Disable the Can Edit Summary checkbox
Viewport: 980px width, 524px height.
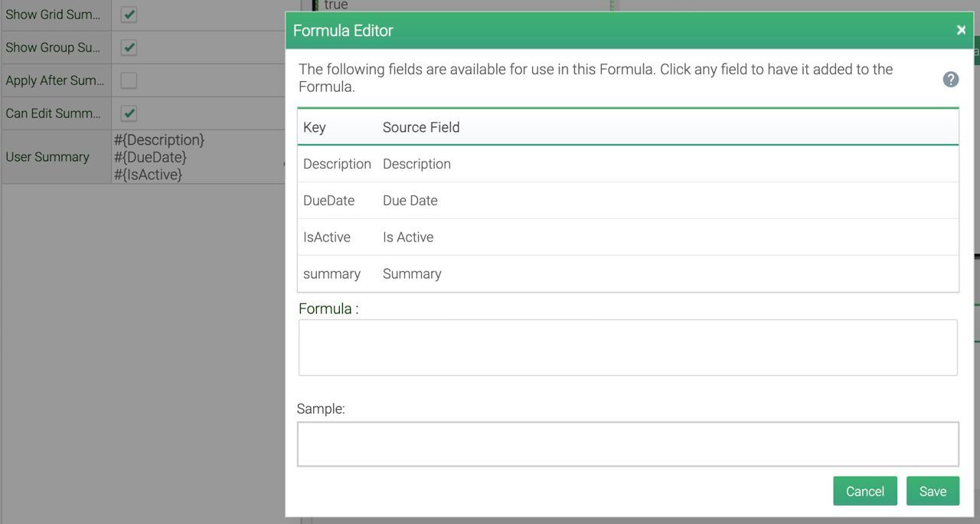click(x=129, y=113)
